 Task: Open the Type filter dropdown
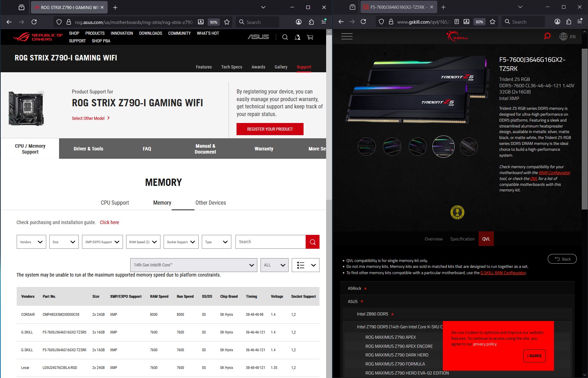pyautogui.click(x=216, y=242)
